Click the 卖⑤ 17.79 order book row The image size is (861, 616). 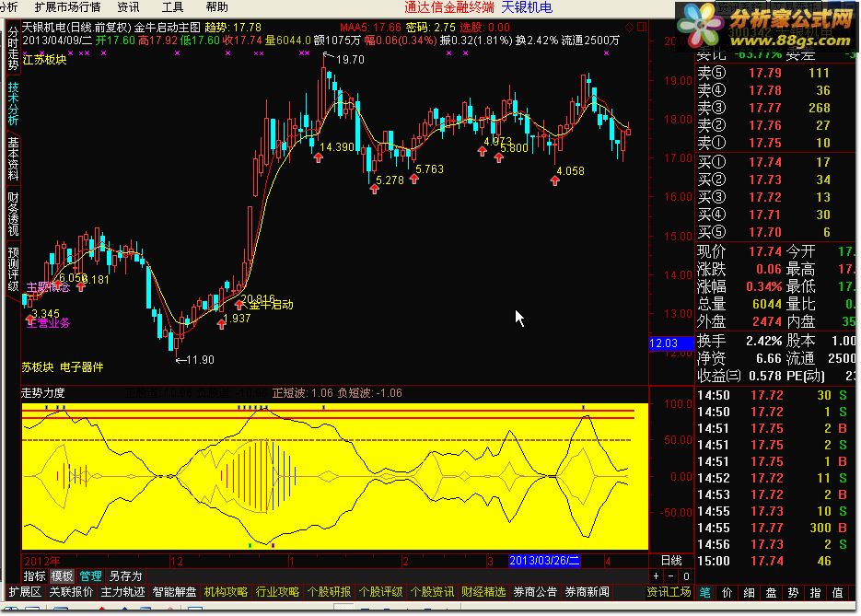click(x=776, y=73)
